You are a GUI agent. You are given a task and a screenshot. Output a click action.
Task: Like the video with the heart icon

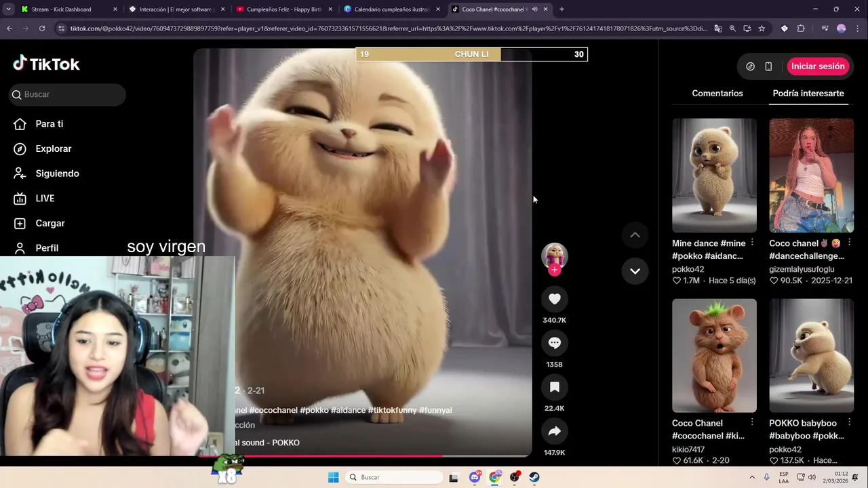point(554,299)
